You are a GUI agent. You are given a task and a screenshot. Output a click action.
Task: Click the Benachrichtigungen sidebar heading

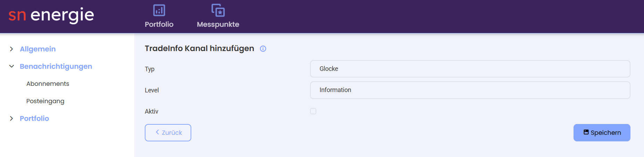[56, 66]
